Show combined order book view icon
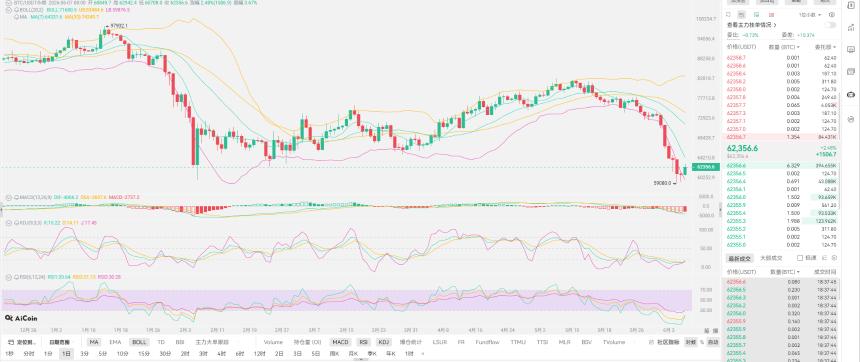 742,15
